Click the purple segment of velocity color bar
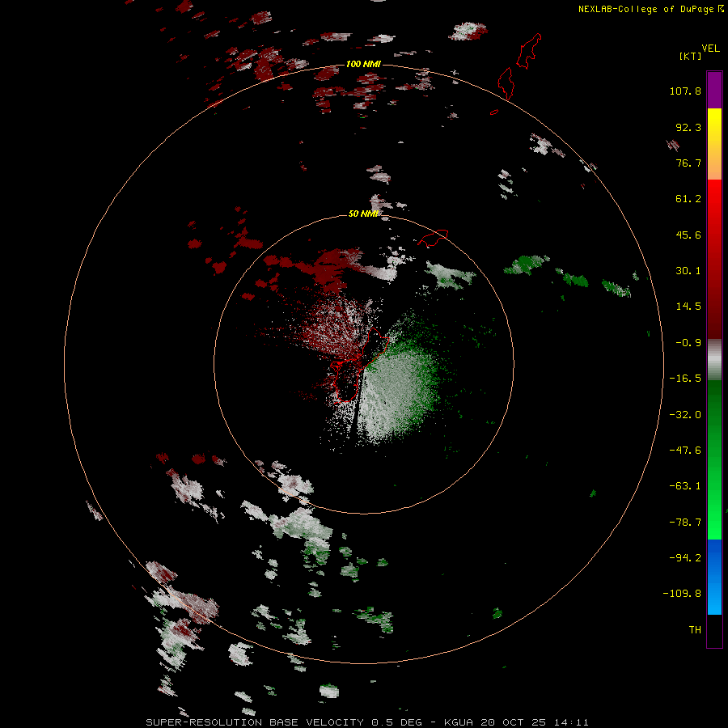The height and width of the screenshot is (728, 728). point(714,90)
